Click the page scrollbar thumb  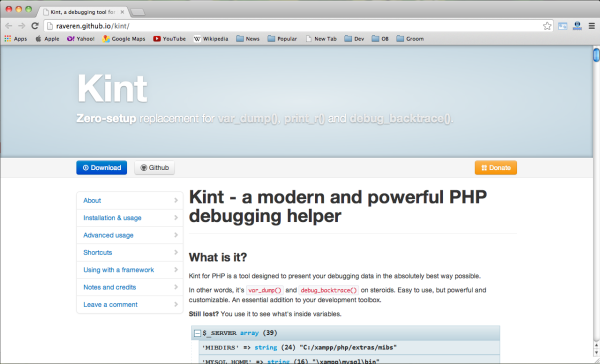pos(596,54)
